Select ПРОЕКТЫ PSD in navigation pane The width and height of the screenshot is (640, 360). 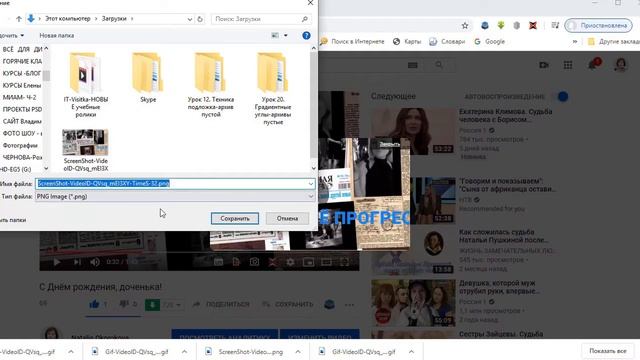click(22, 109)
